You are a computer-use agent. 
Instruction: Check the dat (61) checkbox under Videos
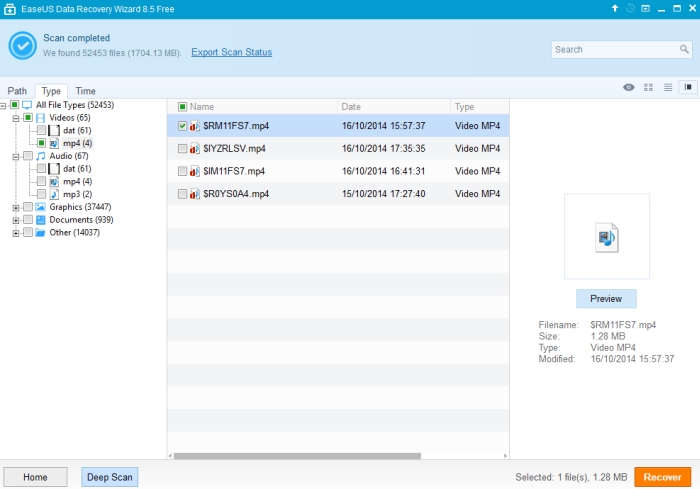coord(41,130)
